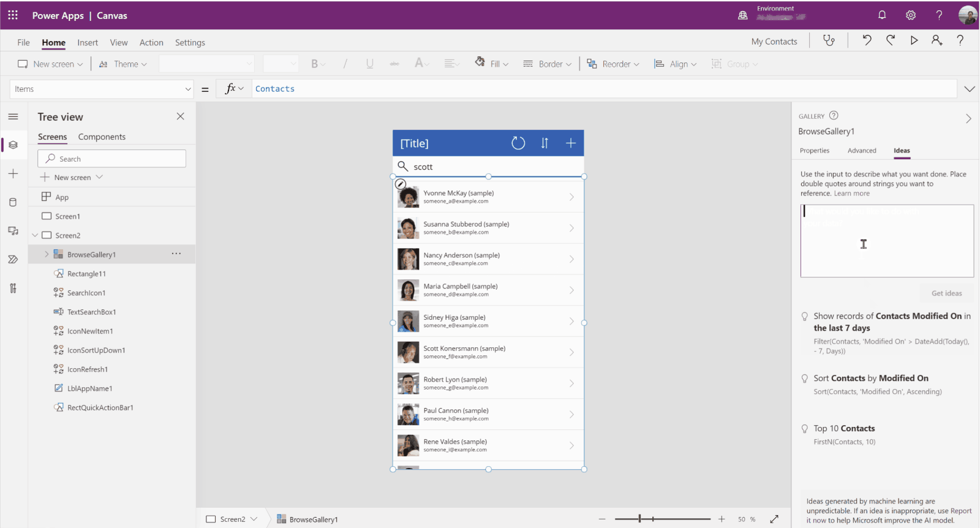
Task: Click the Learn more link
Action: click(851, 194)
